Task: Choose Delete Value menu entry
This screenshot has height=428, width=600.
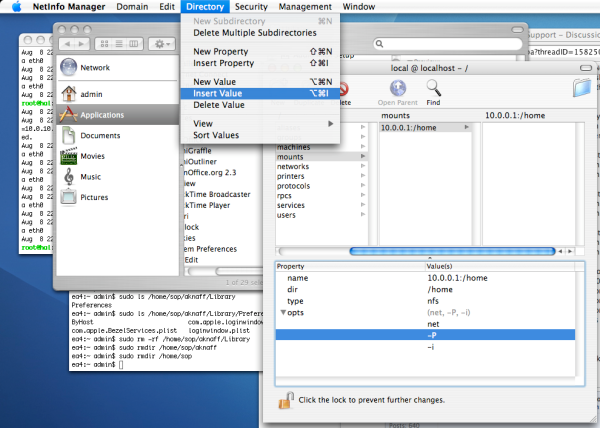Action: tap(260, 105)
